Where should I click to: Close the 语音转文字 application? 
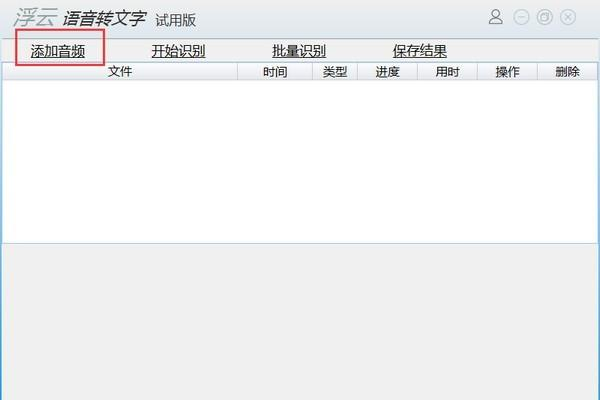click(568, 17)
